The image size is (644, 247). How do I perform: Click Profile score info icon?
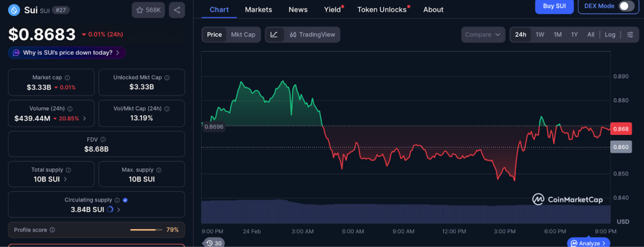pos(52,230)
